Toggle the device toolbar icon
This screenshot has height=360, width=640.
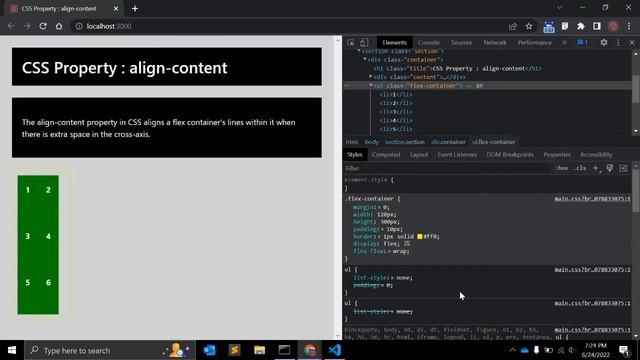pyautogui.click(x=364, y=42)
